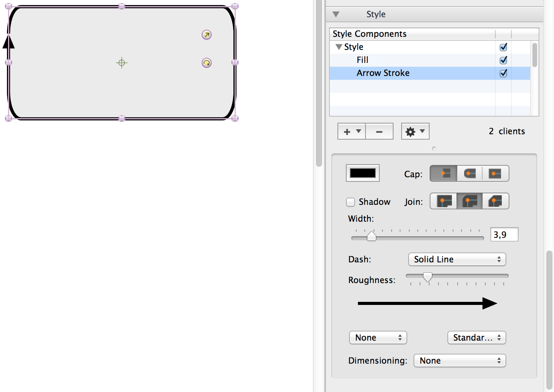Click the canvas vertical scrollbar
Viewport: 554px width, 392px height.
point(319,83)
